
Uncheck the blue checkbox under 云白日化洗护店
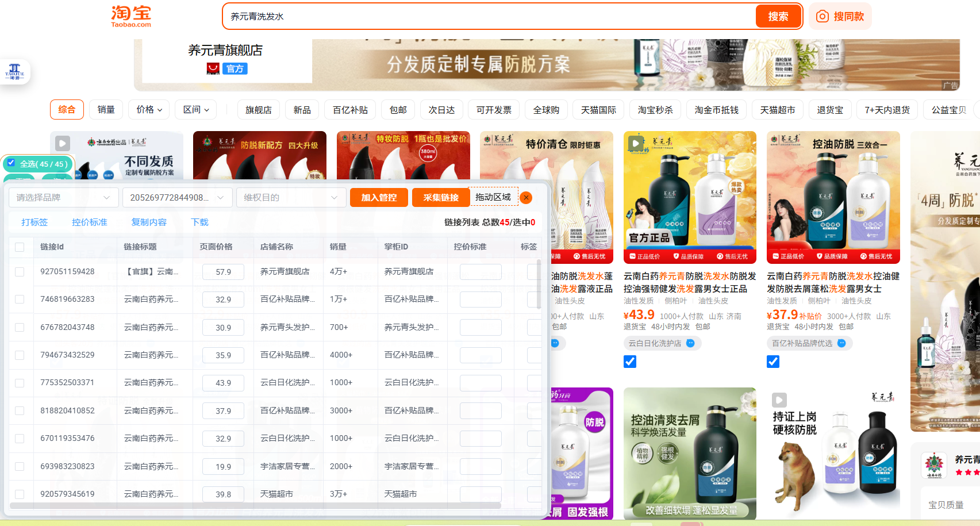(x=630, y=362)
